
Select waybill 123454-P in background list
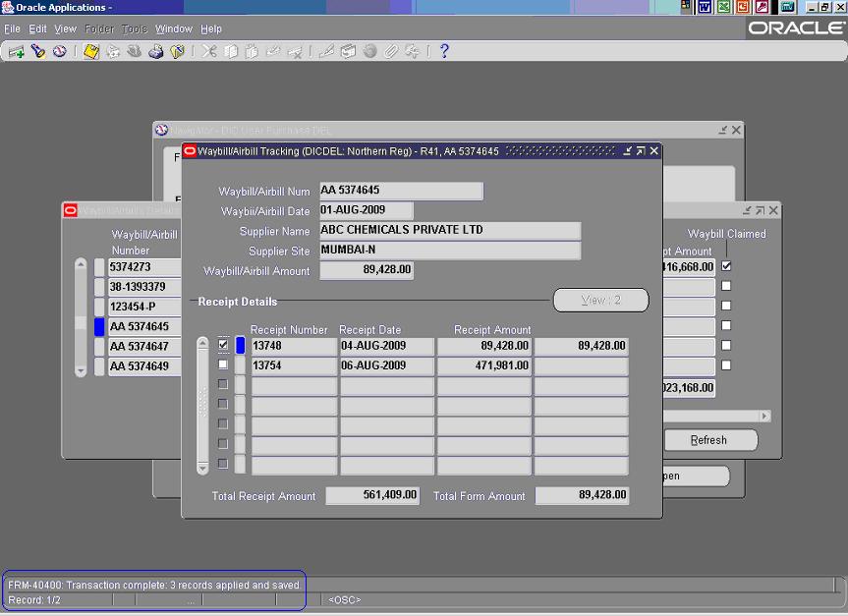[145, 308]
